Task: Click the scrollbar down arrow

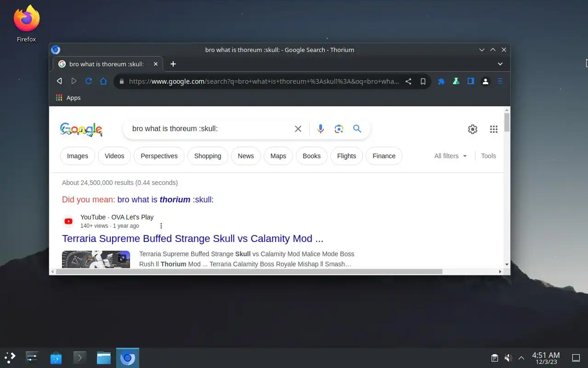Action: pyautogui.click(x=507, y=264)
